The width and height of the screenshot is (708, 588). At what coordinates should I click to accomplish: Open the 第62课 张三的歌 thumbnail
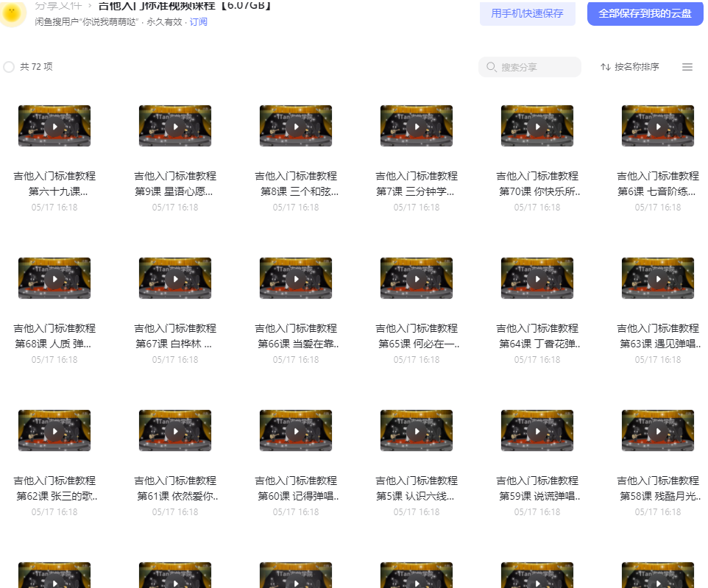coord(54,431)
